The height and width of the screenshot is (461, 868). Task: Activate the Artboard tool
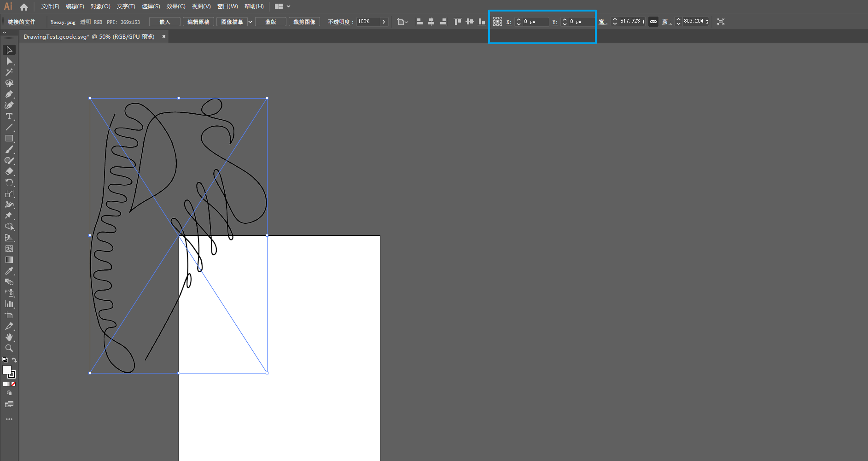[x=9, y=315]
